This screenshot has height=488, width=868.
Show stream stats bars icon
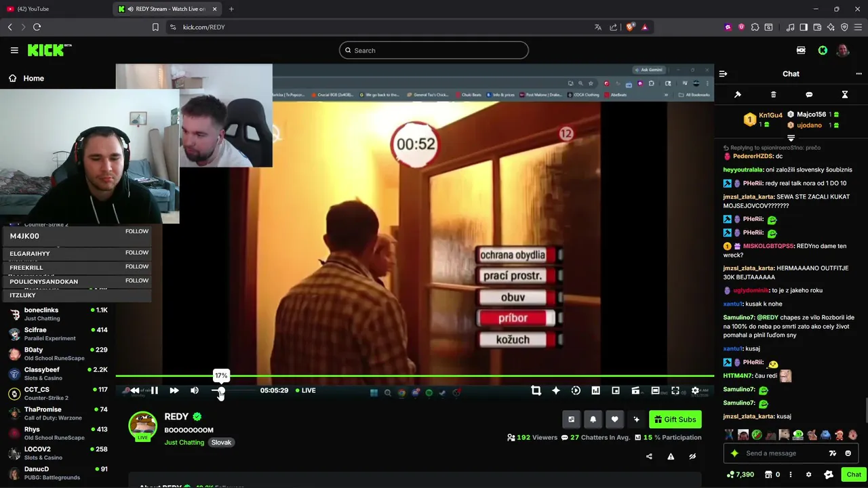coord(595,390)
